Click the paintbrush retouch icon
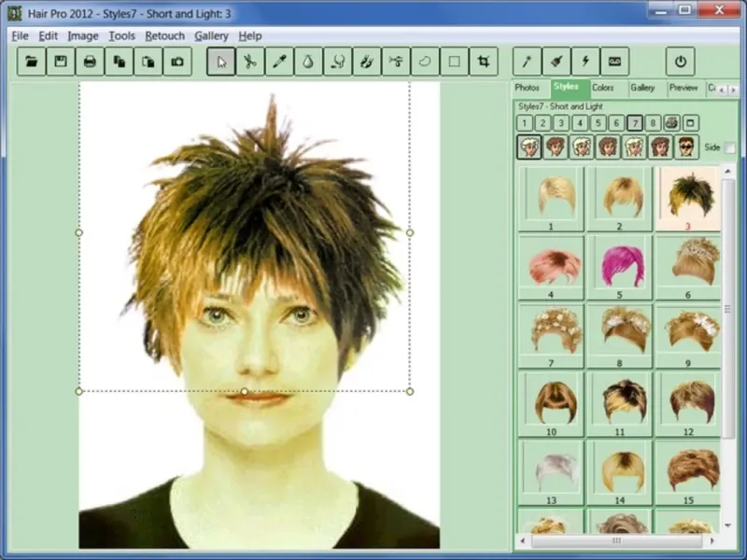Screen dimensions: 747x560 [x=557, y=62]
